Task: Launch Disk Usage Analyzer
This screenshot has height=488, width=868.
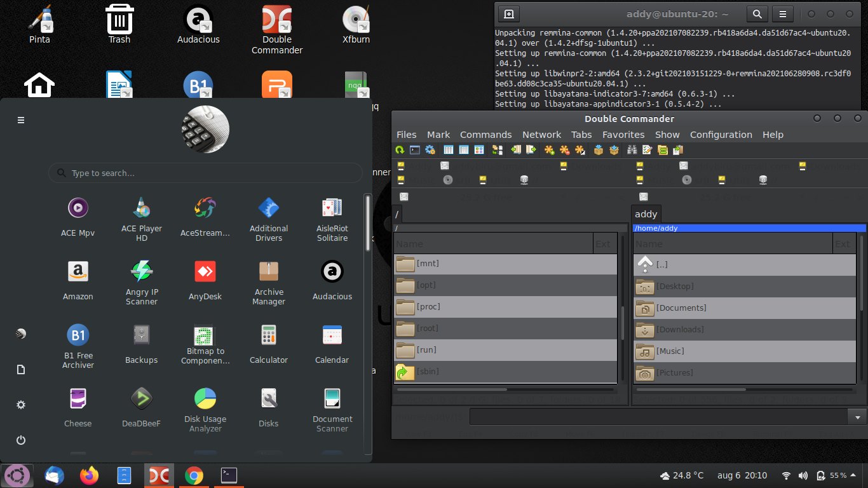Action: pos(205,409)
